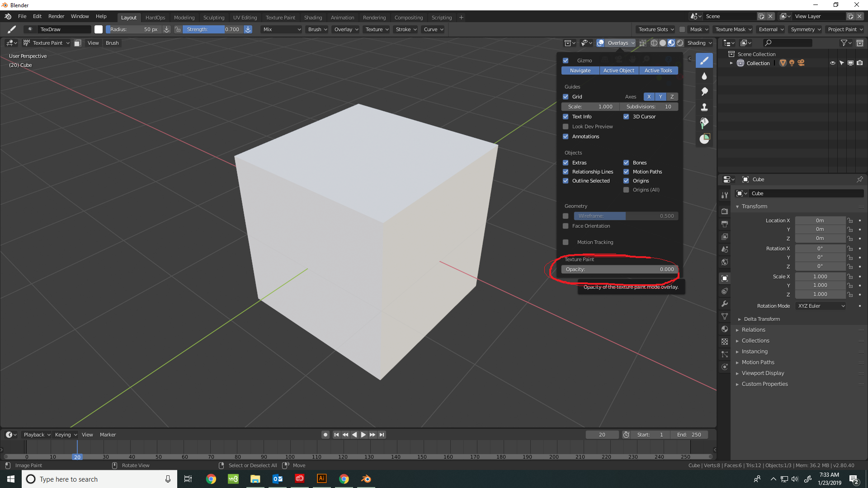This screenshot has width=868, height=488.
Task: Uncheck the Gizmo checkbox
Action: pyautogui.click(x=566, y=61)
